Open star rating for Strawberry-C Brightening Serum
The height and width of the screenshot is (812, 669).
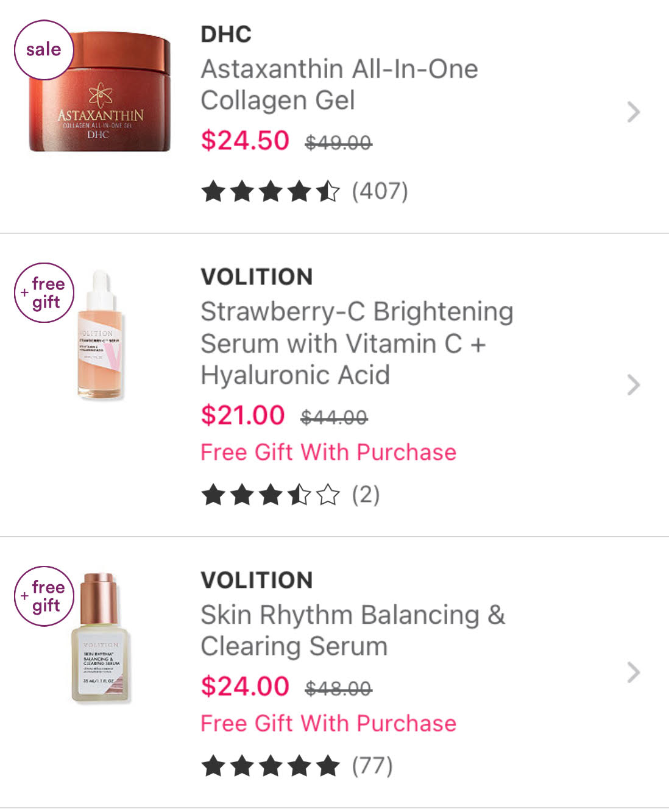click(x=270, y=495)
